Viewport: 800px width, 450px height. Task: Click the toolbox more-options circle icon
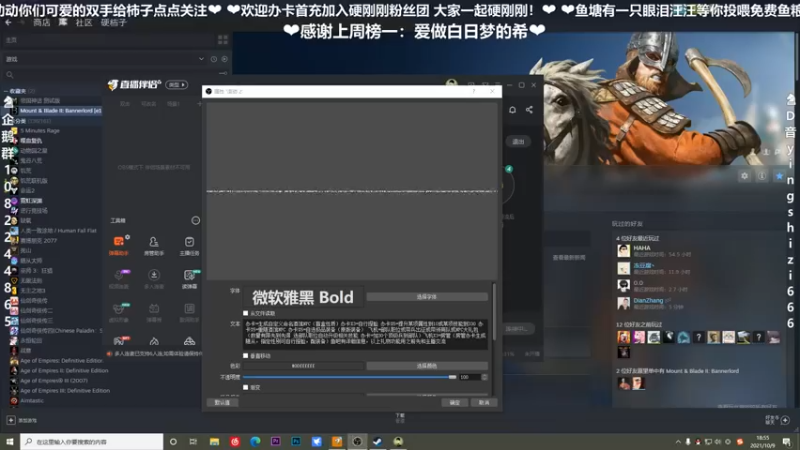(x=195, y=220)
